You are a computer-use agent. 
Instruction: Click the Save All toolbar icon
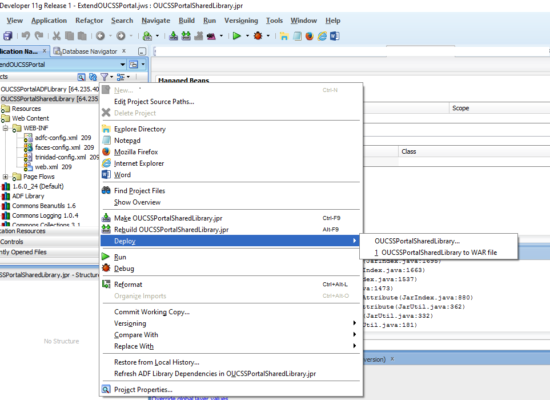click(7, 36)
